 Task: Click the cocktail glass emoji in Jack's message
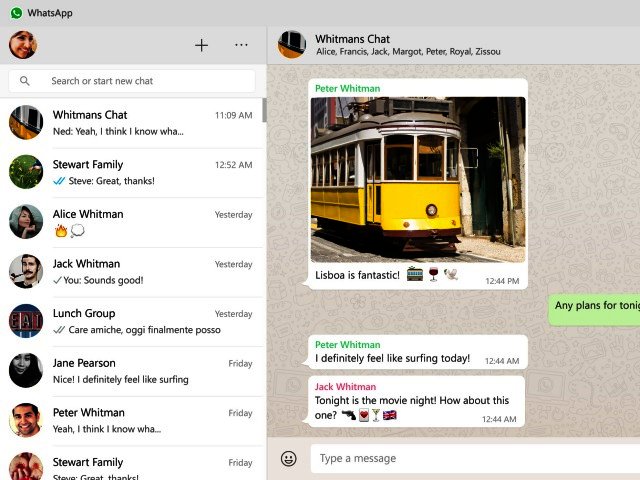[376, 416]
